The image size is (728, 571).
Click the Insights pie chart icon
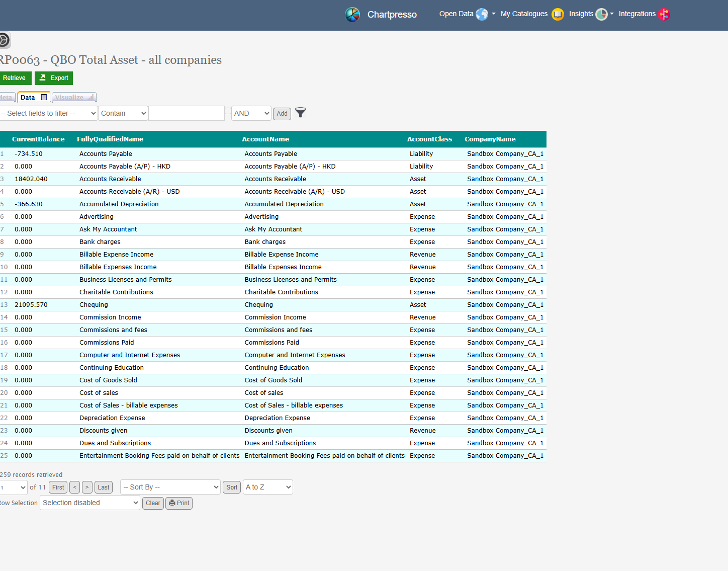[601, 14]
